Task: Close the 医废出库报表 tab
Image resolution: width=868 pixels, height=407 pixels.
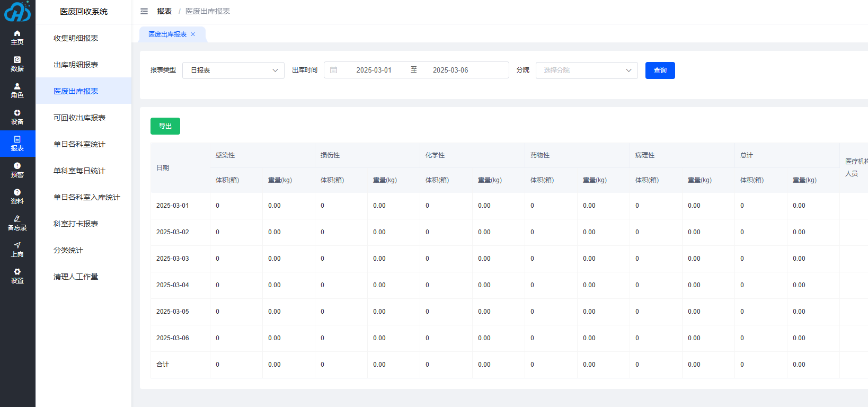Action: (193, 34)
